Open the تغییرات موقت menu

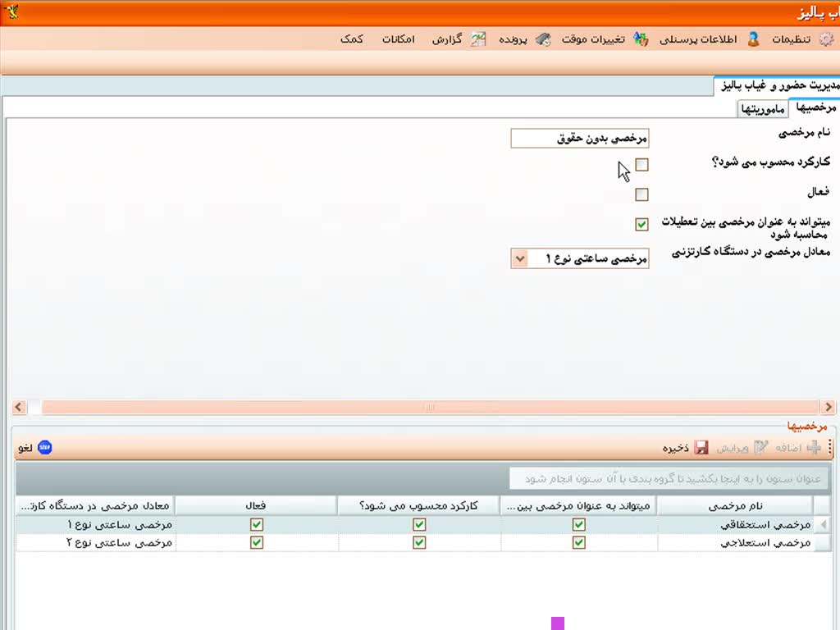pos(593,39)
